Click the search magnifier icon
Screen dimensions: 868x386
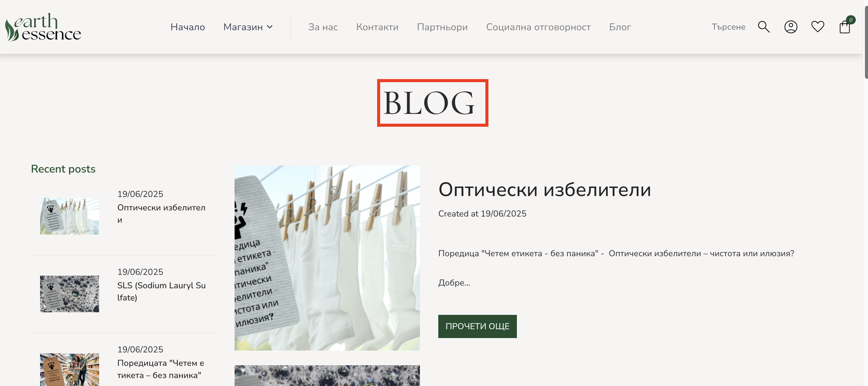(763, 27)
